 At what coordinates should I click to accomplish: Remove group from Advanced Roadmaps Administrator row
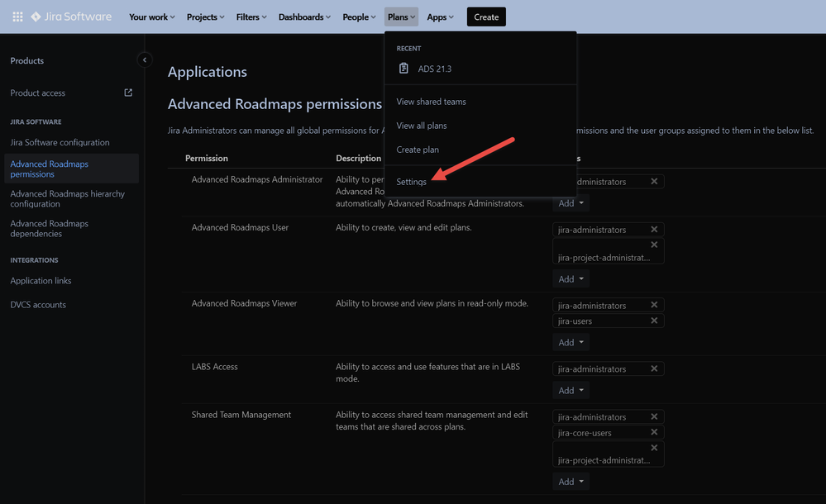(x=654, y=181)
